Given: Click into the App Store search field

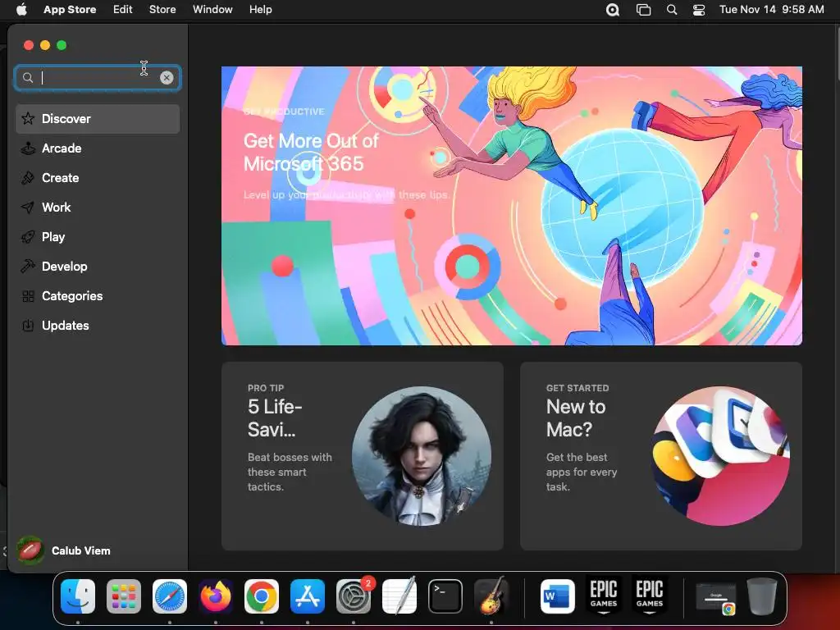Looking at the screenshot, I should [x=98, y=78].
